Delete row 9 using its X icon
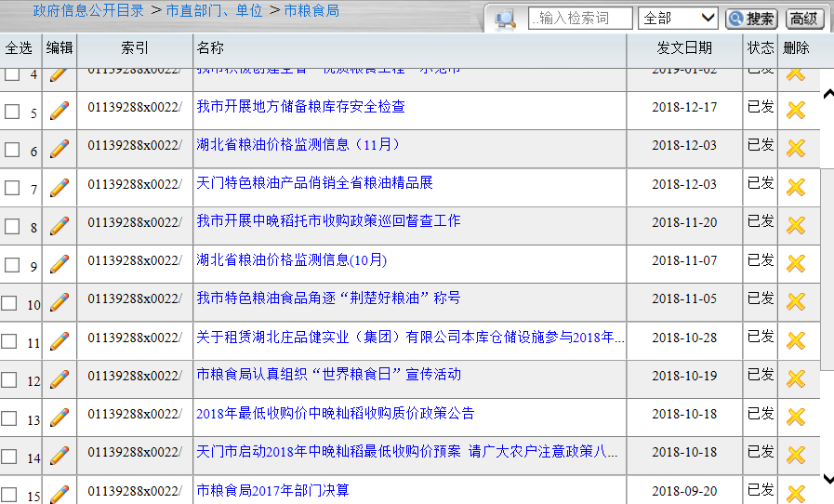Viewport: 834px width, 504px height. click(795, 263)
